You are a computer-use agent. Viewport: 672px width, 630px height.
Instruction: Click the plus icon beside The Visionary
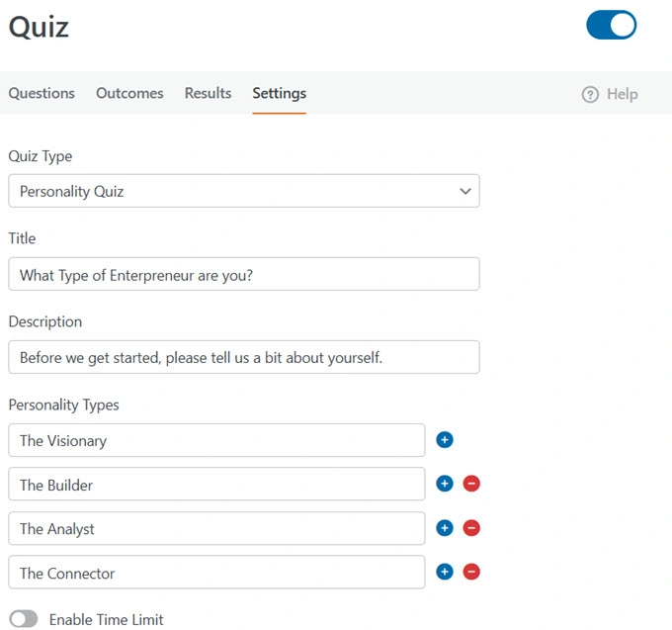coord(445,440)
